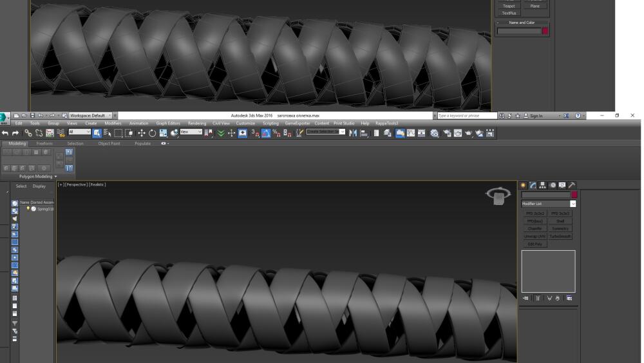
Task: Switch to the Create command panel tab
Action: [523, 186]
